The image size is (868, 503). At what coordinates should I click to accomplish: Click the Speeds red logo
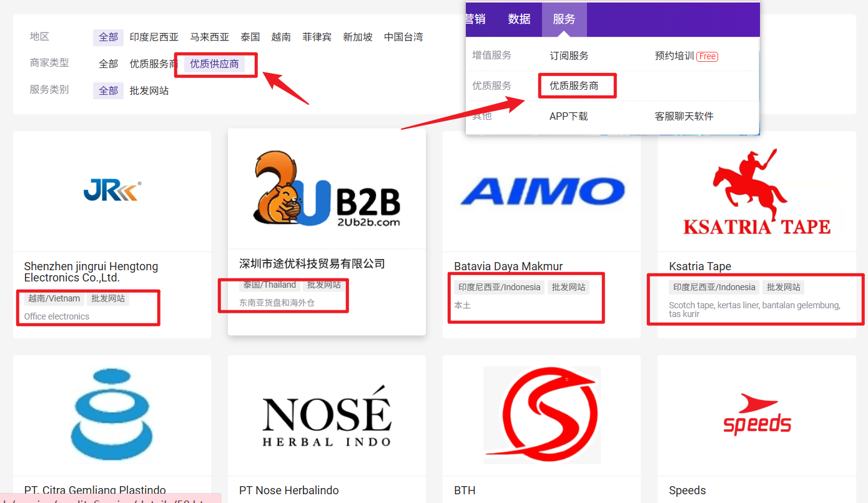[x=756, y=415]
